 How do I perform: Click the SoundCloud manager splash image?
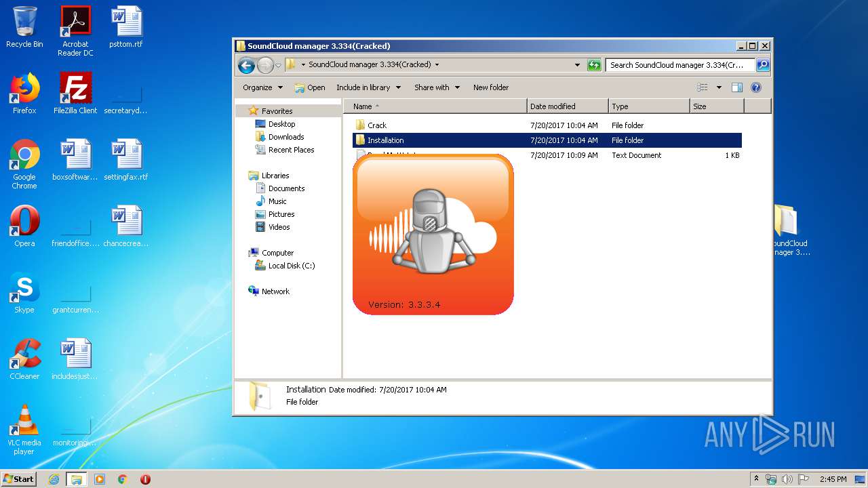click(x=433, y=235)
